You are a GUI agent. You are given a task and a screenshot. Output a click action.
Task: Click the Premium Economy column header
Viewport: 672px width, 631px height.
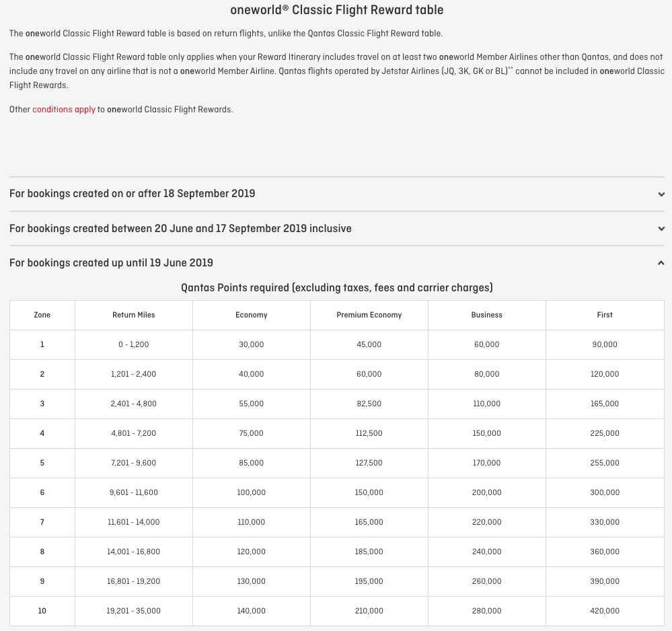coord(369,315)
